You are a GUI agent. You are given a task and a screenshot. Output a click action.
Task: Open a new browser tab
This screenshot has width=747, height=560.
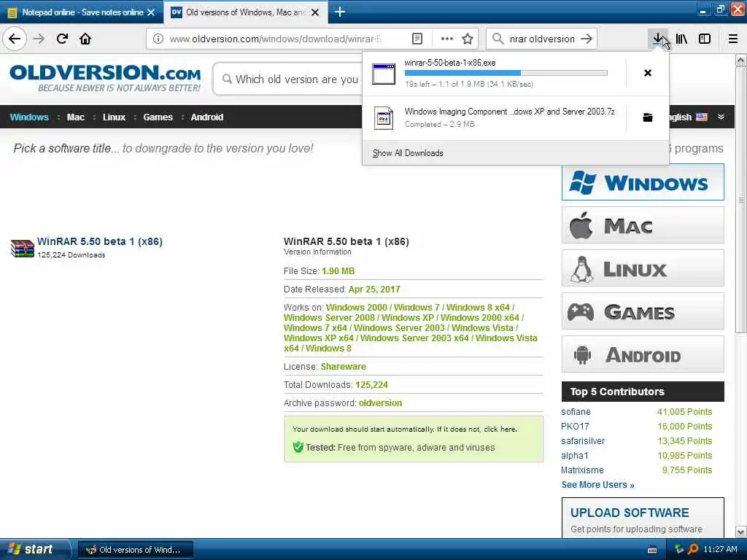[340, 12]
